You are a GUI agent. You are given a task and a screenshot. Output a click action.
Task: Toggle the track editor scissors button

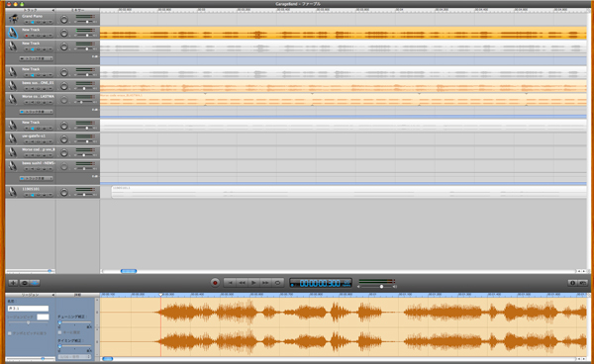tap(35, 283)
